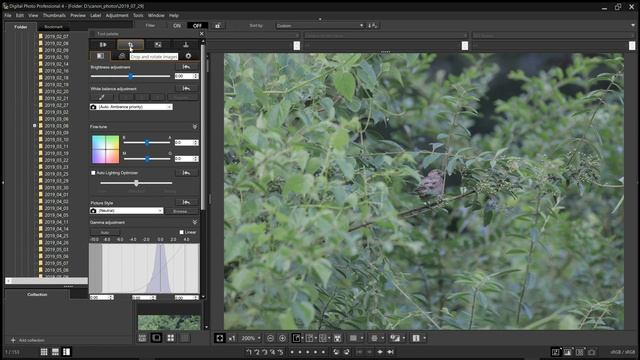This screenshot has height=360, width=640.
Task: Open the File menu
Action: pos(8,16)
